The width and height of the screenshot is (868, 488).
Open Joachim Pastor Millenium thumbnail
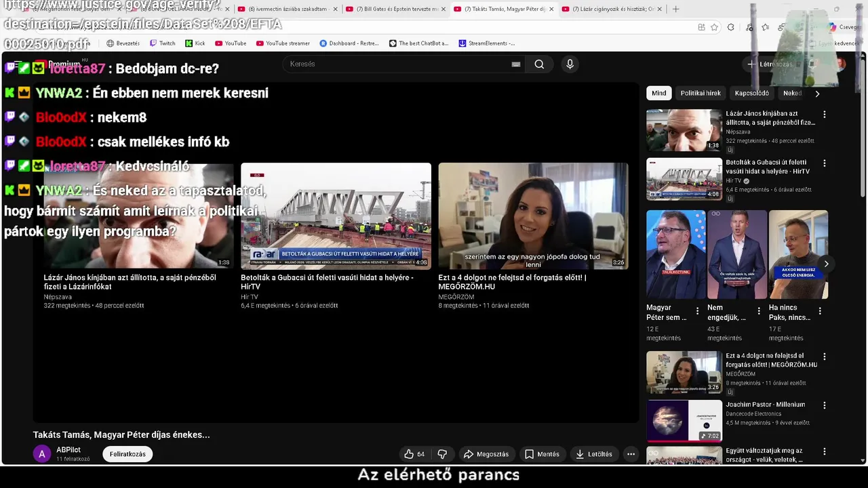684,421
